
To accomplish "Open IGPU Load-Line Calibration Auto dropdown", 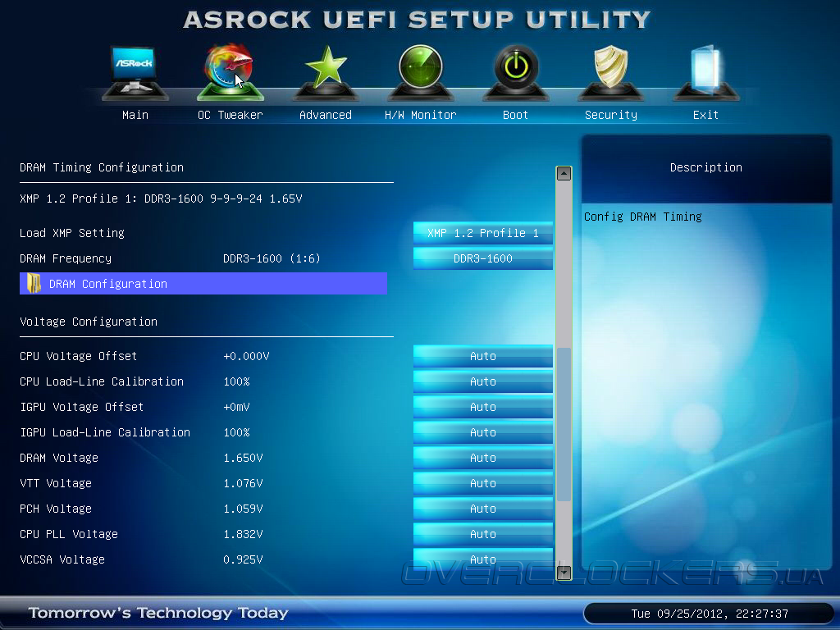I will [x=482, y=432].
